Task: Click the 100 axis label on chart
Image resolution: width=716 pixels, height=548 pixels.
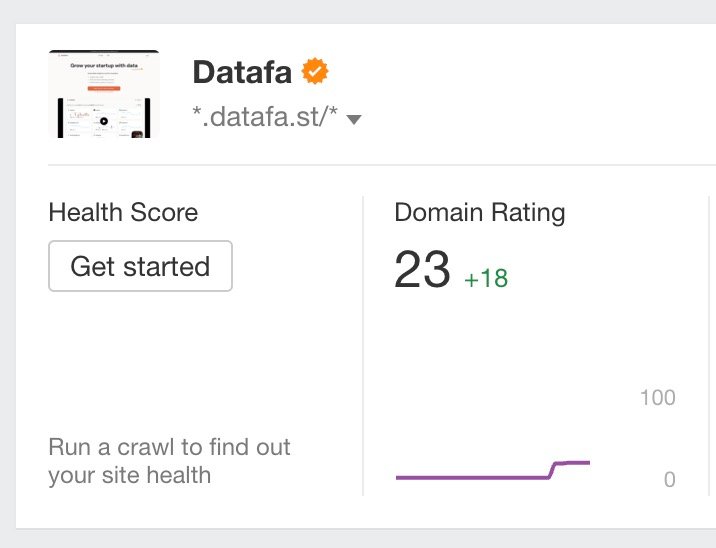Action: pos(657,398)
